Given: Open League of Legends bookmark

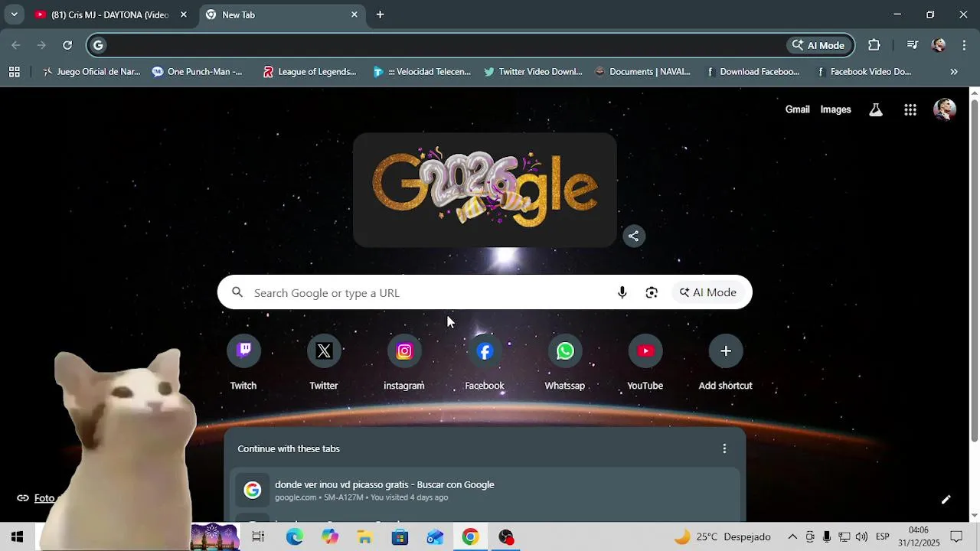Looking at the screenshot, I should (309, 72).
